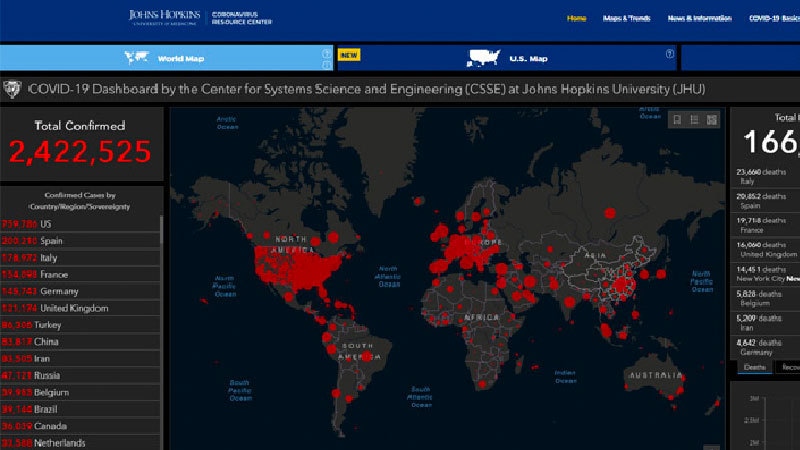Viewport: 800px width, 450px height.
Task: Click the bookmarks icon on the map
Action: pyautogui.click(x=677, y=120)
